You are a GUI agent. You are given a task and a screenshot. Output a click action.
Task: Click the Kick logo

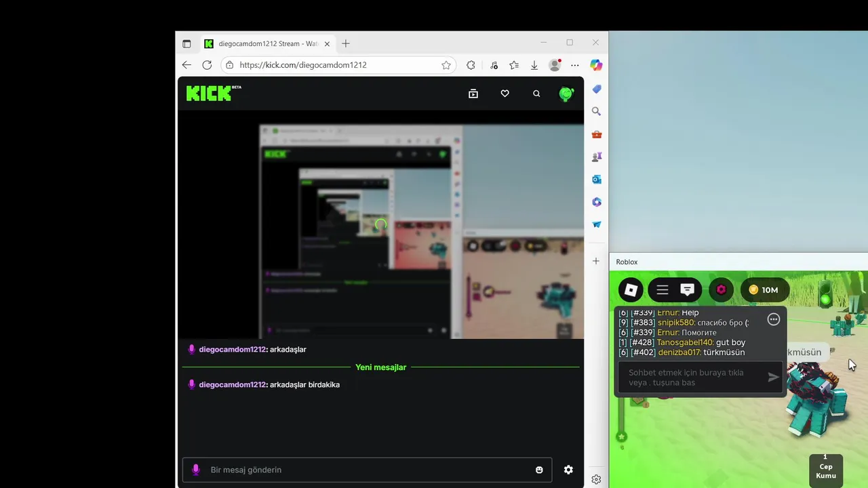214,93
